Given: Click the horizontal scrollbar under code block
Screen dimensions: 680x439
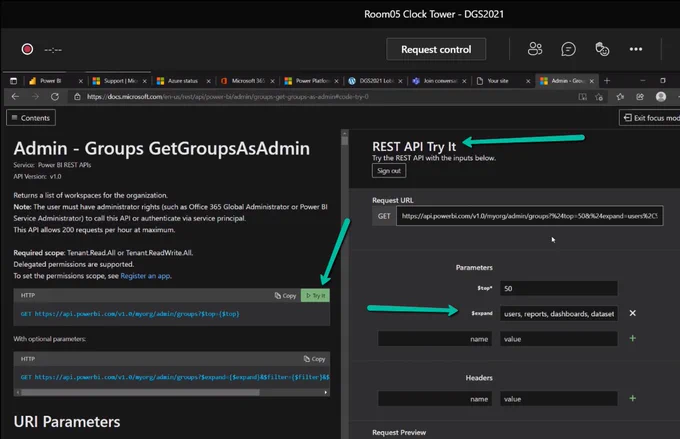Looking at the screenshot, I should 140,392.
